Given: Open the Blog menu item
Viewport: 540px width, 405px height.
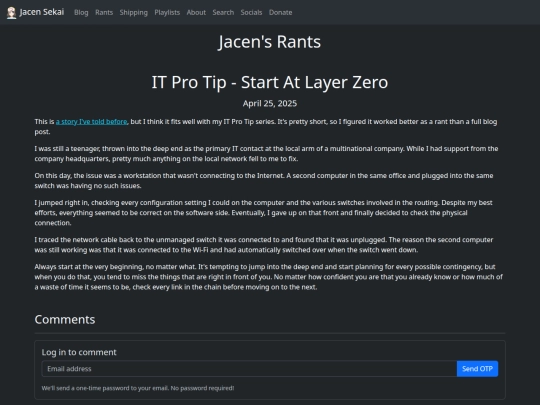Looking at the screenshot, I should tap(81, 12).
